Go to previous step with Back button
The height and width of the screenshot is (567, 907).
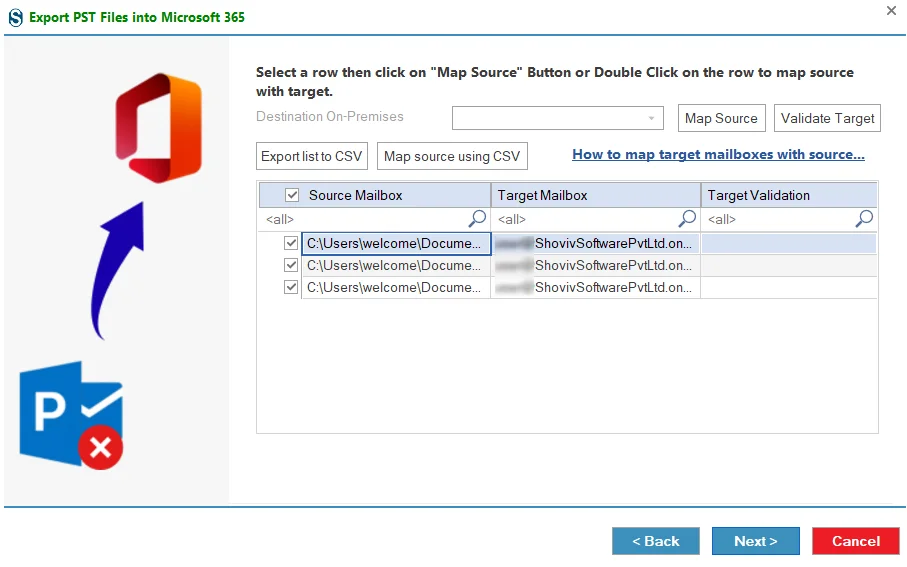(656, 541)
